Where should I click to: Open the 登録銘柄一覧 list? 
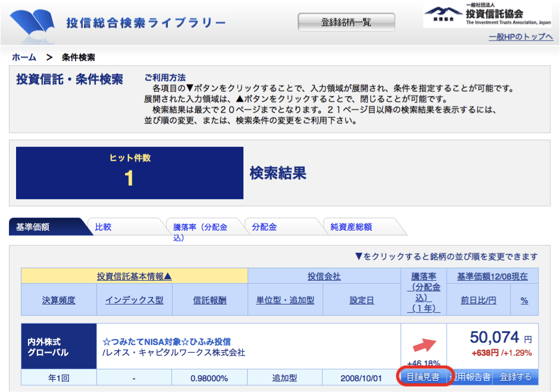coord(346,23)
